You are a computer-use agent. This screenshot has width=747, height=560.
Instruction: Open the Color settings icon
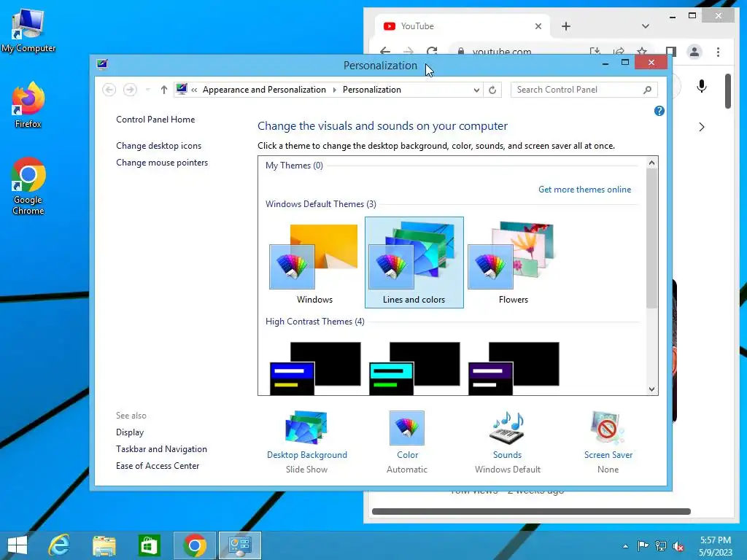point(407,427)
